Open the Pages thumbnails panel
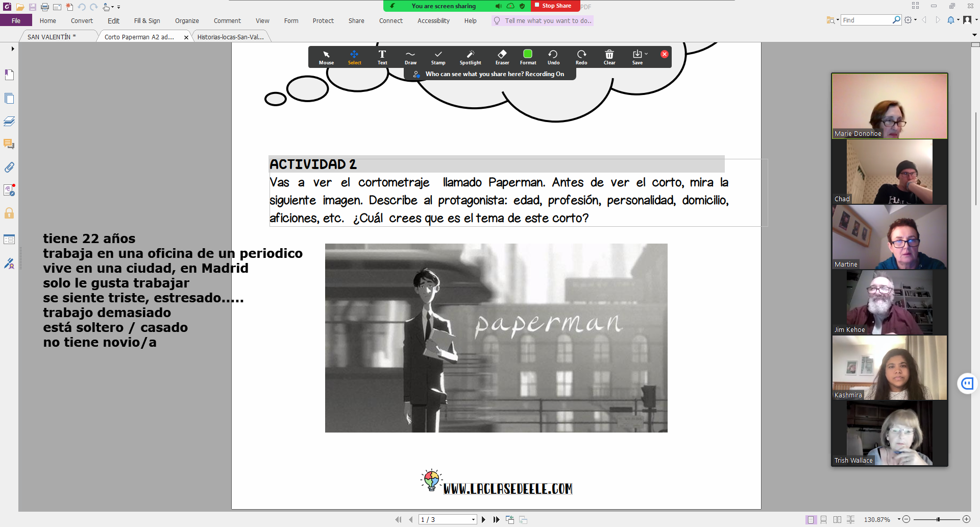Image resolution: width=980 pixels, height=527 pixels. pyautogui.click(x=9, y=98)
